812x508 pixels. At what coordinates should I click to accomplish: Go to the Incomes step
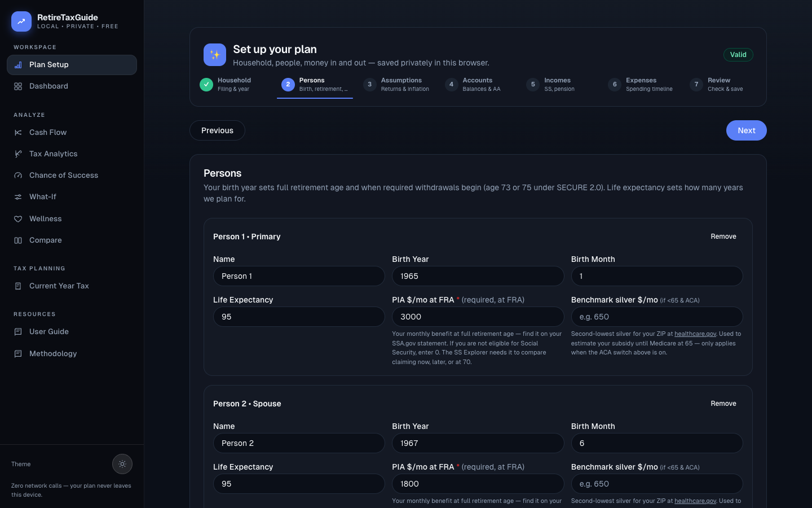point(560,85)
